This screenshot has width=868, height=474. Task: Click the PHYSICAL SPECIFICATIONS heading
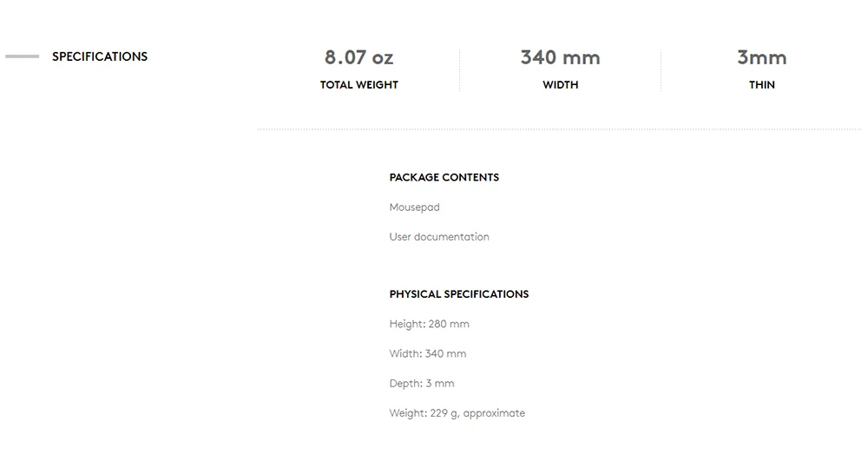[458, 294]
